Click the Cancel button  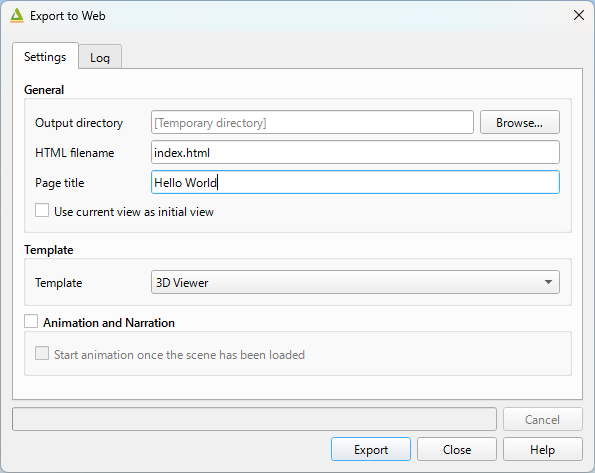click(x=543, y=419)
